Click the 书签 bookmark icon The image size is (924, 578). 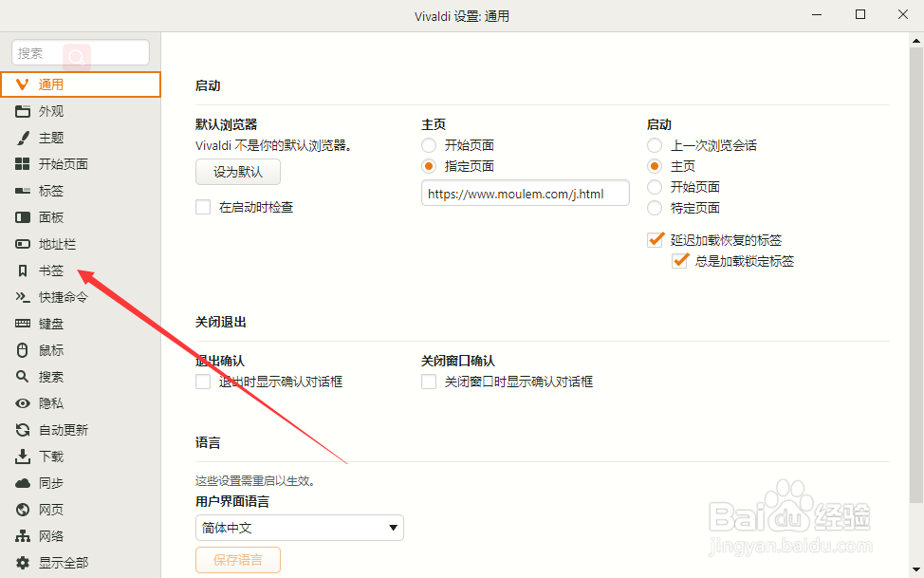23,270
